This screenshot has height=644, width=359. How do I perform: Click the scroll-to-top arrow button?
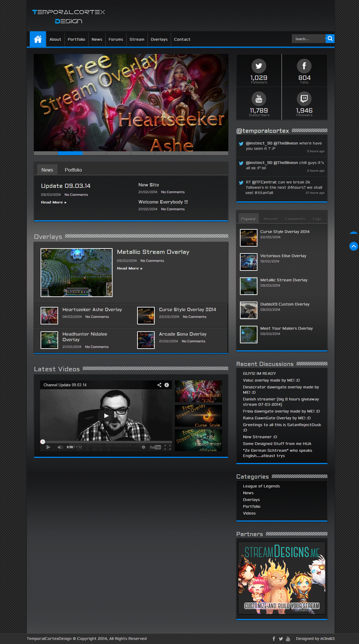click(x=353, y=246)
